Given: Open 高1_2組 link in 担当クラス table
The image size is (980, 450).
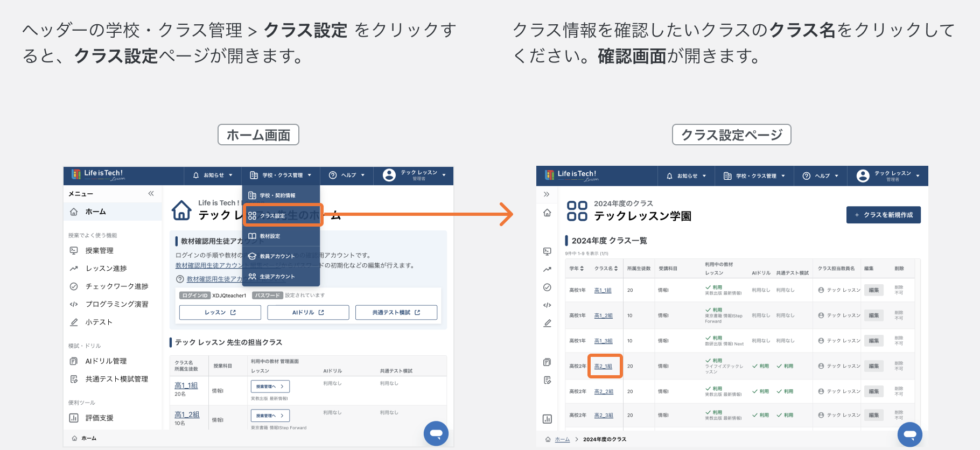Looking at the screenshot, I should pyautogui.click(x=187, y=414).
